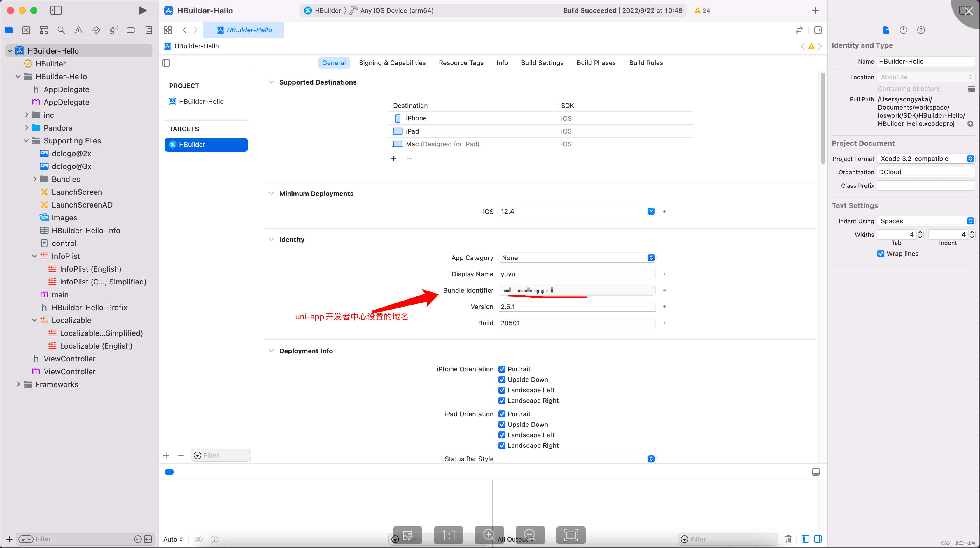Go back in editor history

185,30
